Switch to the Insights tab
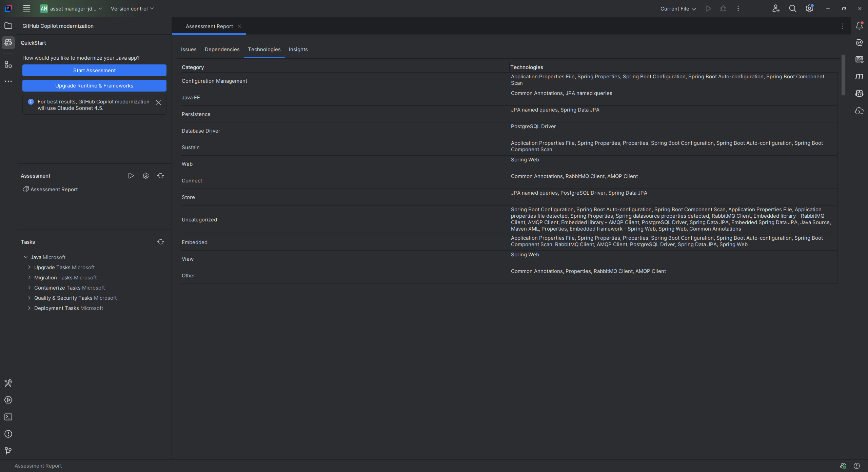The width and height of the screenshot is (868, 472). [x=298, y=50]
